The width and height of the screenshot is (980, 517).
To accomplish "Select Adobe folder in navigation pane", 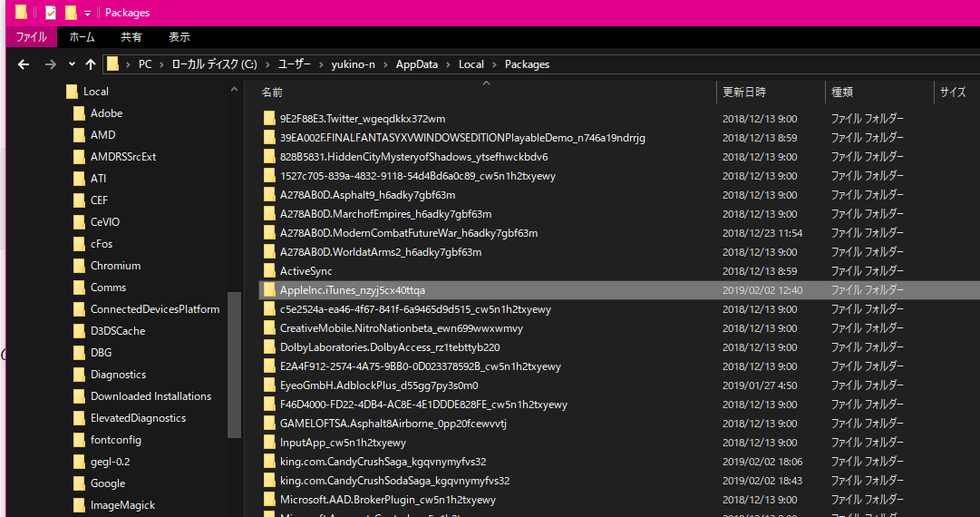I will point(106,113).
